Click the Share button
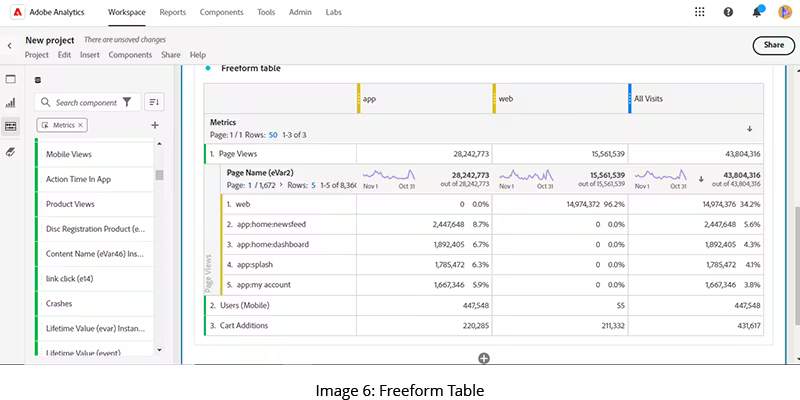Viewport: 800px width, 400px height. tap(773, 45)
